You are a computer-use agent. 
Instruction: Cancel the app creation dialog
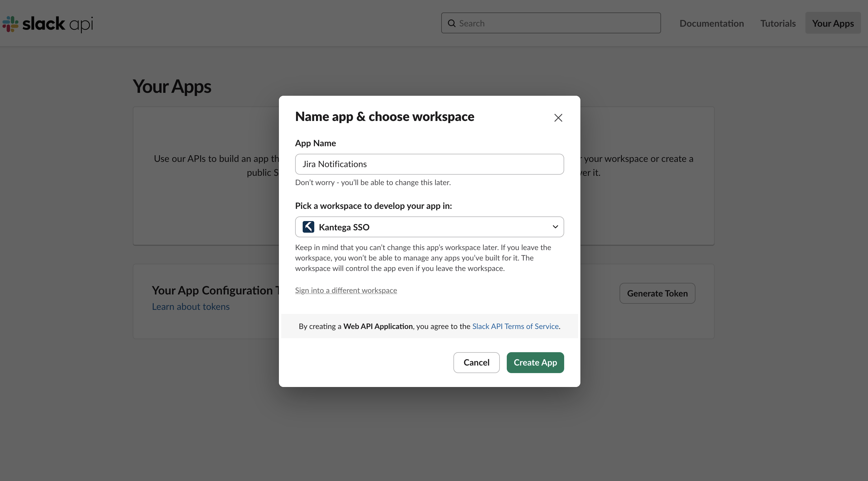click(x=476, y=362)
